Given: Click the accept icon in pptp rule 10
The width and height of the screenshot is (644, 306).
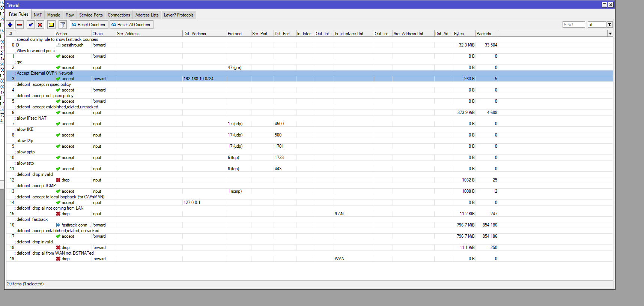Looking at the screenshot, I should [58, 157].
